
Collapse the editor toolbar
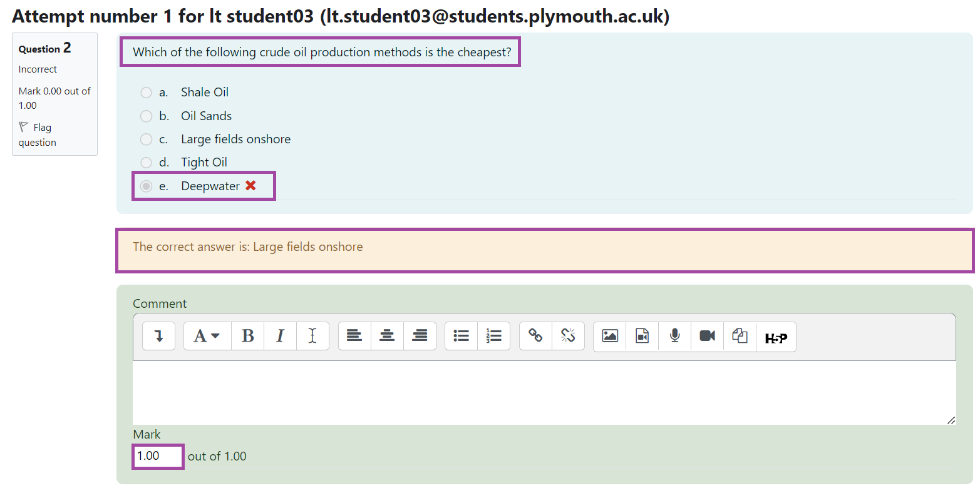tap(158, 336)
